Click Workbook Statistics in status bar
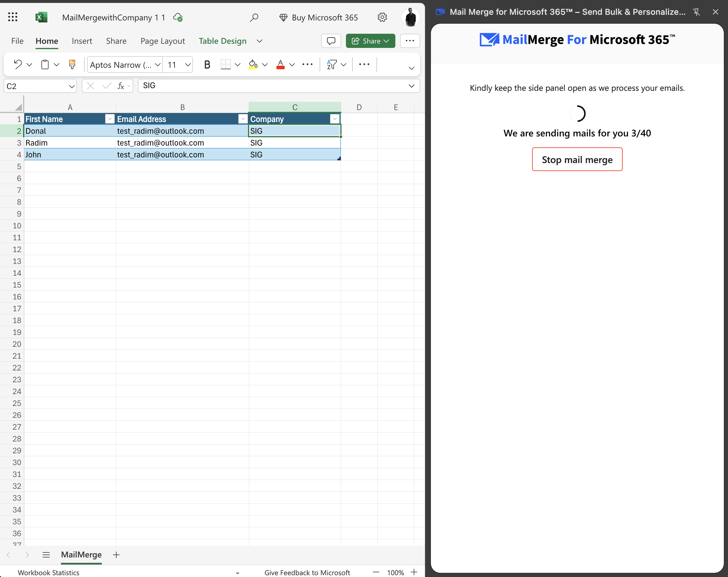 (x=49, y=573)
